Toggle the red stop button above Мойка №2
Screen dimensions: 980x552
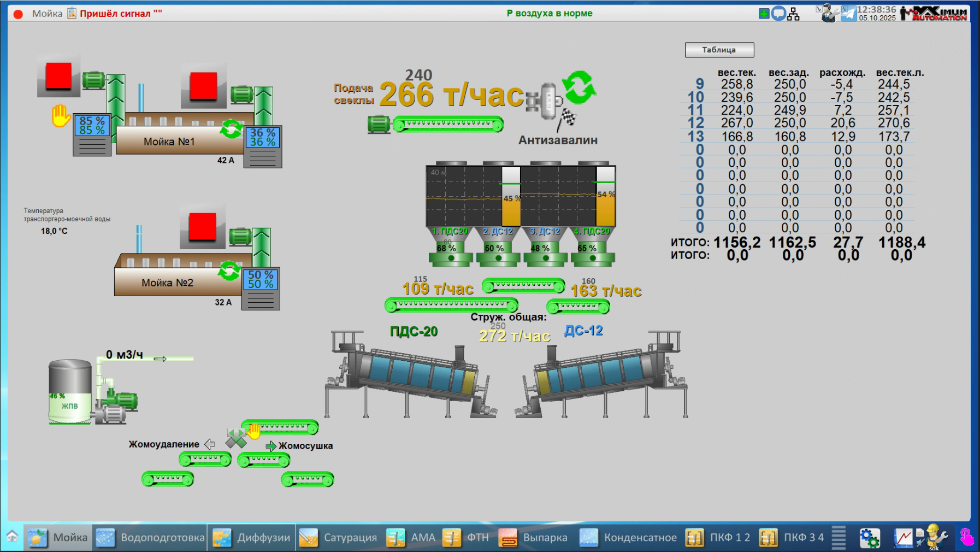(x=203, y=227)
